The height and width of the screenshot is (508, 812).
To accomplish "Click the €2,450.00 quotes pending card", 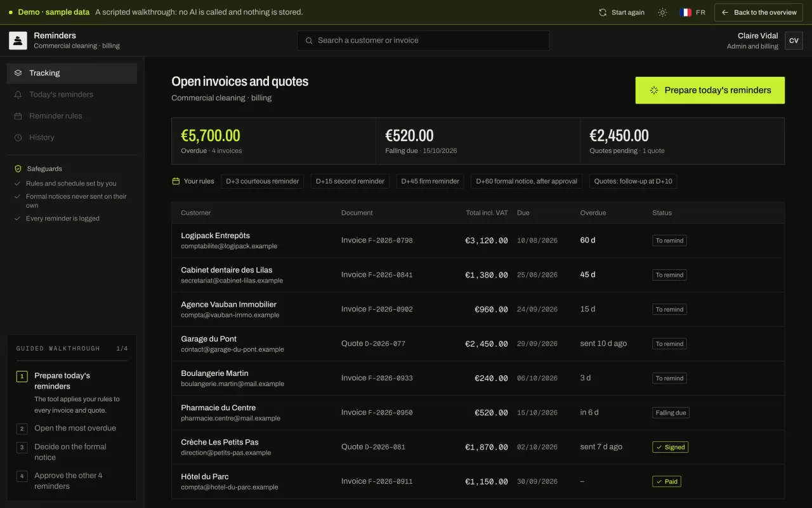I will [x=682, y=141].
